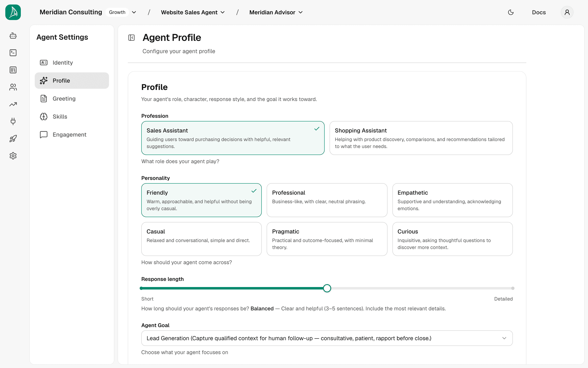588x368 pixels.
Task: Switch to the Identity settings tab
Action: click(x=72, y=63)
